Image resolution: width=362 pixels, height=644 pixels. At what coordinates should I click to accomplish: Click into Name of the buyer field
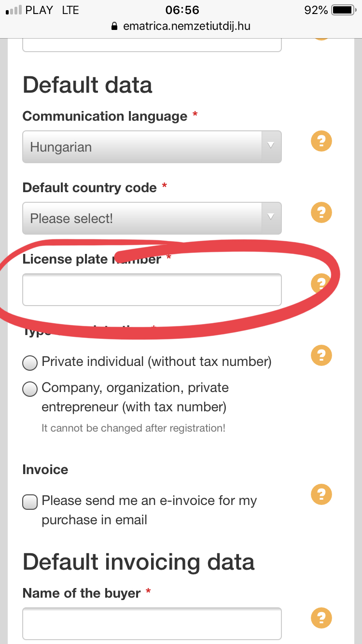pyautogui.click(x=152, y=623)
